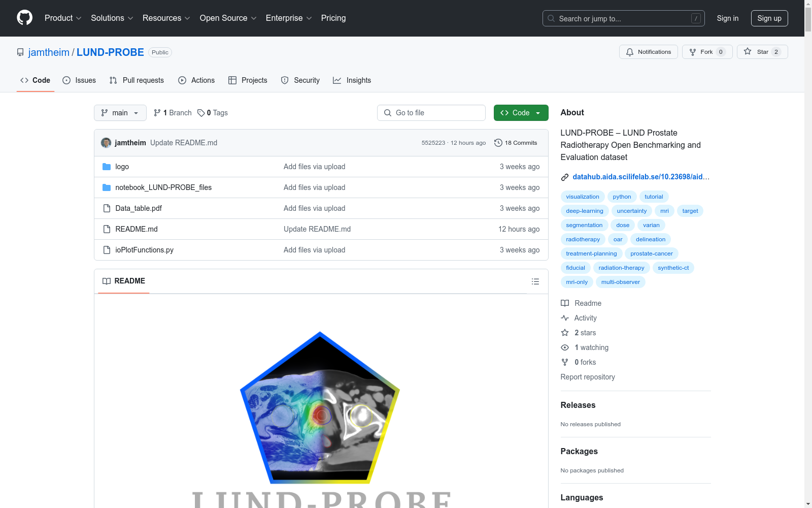Follow the datahub.aida.scilifelab.se link

(x=640, y=177)
